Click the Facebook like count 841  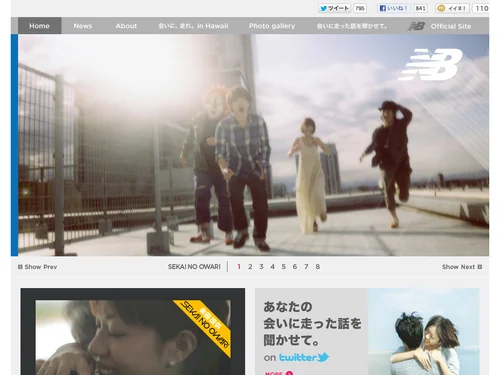[420, 8]
